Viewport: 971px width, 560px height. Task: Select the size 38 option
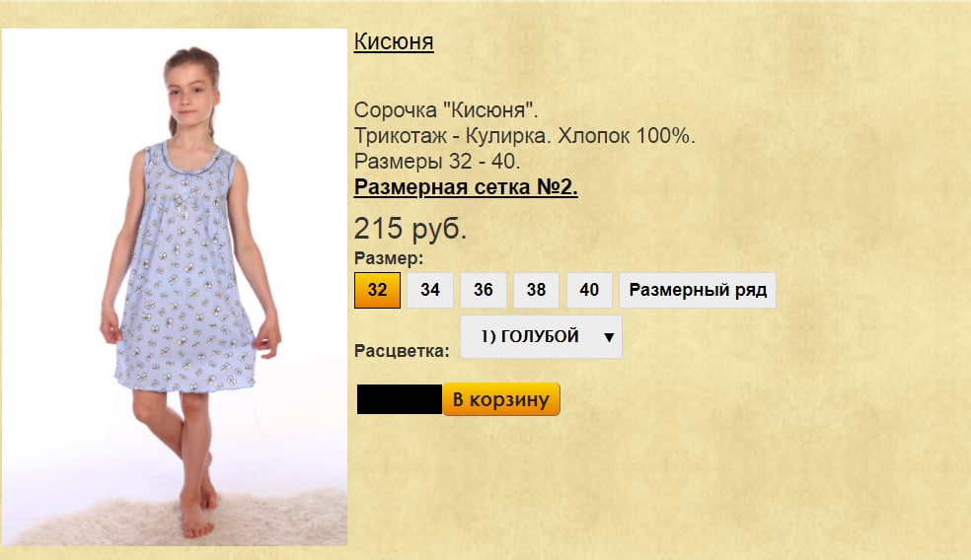coord(536,290)
